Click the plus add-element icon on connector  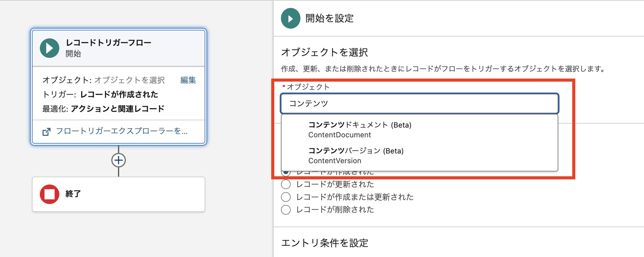(x=119, y=160)
